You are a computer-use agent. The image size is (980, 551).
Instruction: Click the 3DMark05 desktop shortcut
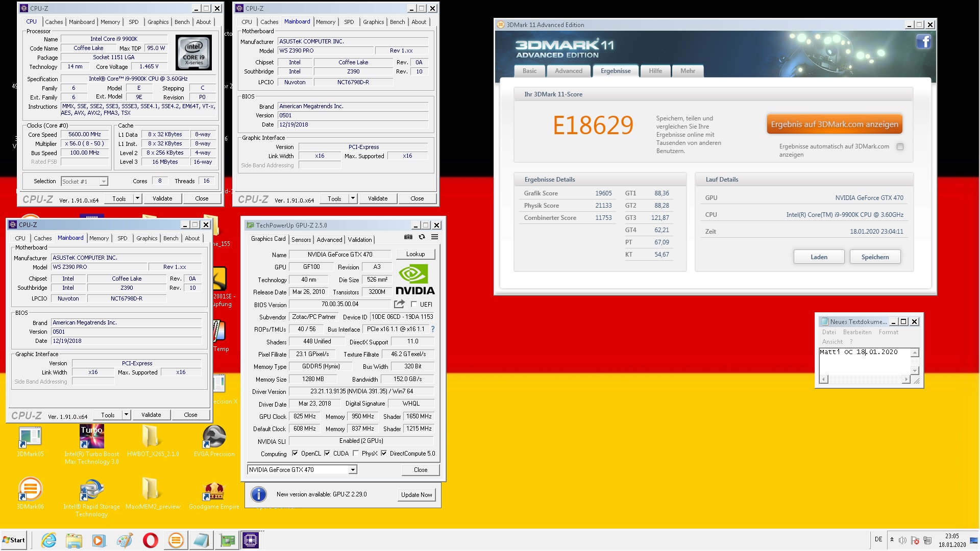(x=30, y=442)
